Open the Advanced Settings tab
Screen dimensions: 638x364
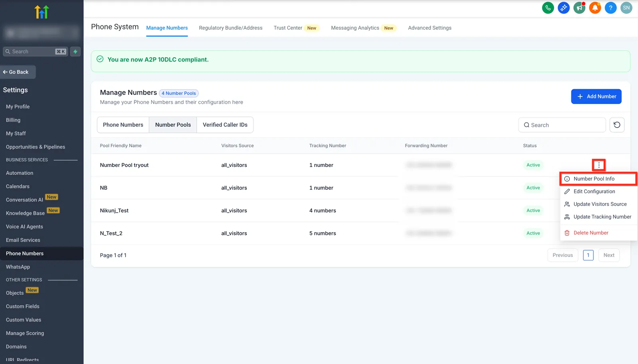430,28
